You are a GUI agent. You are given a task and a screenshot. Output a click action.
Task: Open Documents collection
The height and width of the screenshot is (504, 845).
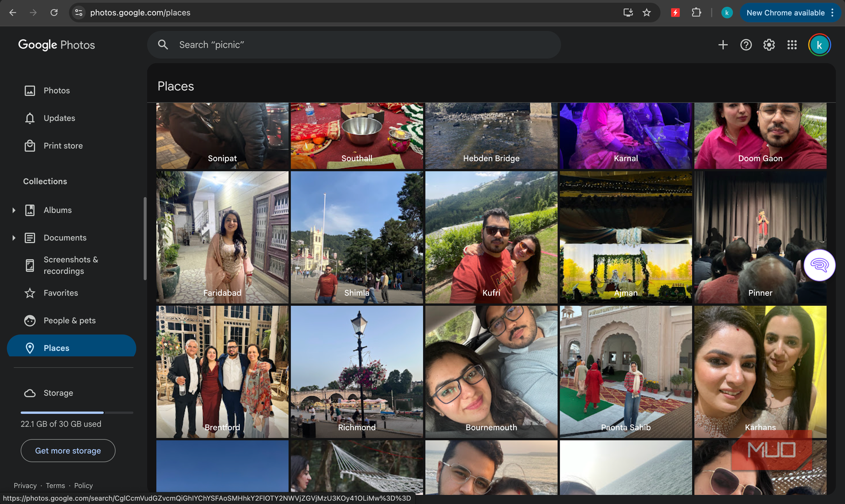(65, 238)
